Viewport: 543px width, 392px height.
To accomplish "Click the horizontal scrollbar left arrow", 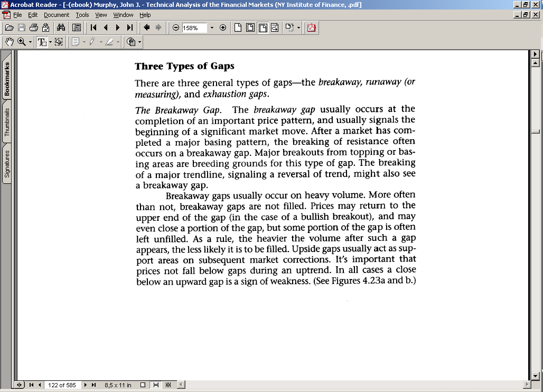I will point(181,385).
